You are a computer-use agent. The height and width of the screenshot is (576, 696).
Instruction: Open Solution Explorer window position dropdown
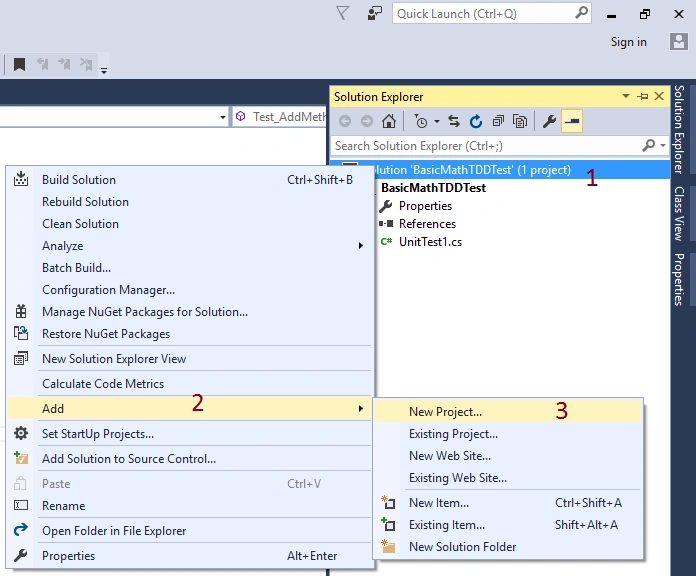click(x=626, y=96)
